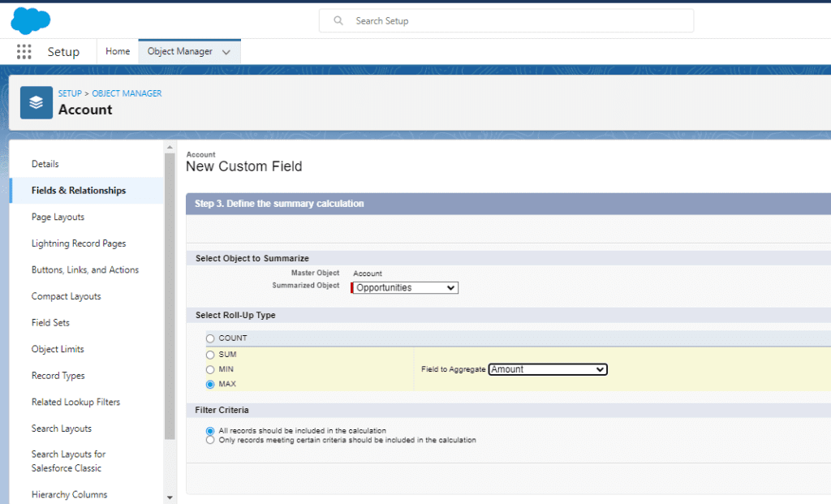Image resolution: width=831 pixels, height=504 pixels.
Task: Follow the SETUP breadcrumb link
Action: coord(70,93)
